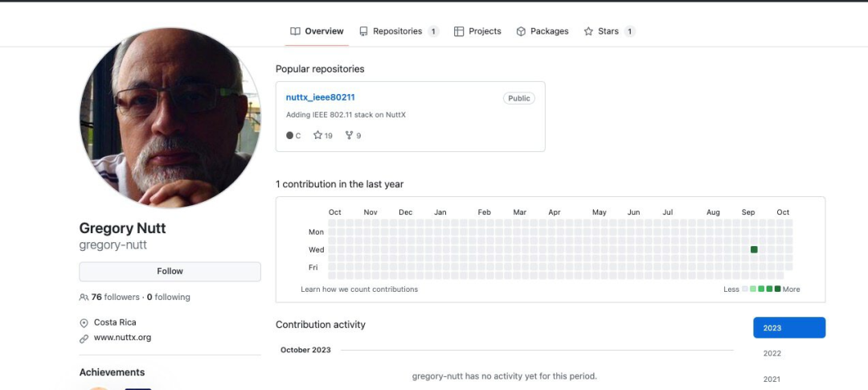Click the Contribution activity heading
The image size is (868, 390).
pos(321,325)
